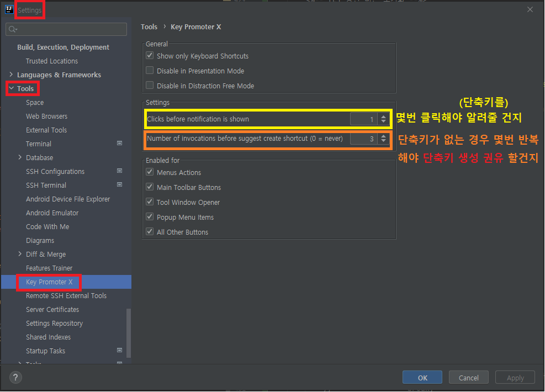Open SSH Configurations settings page
This screenshot has width=545, height=392.
pyautogui.click(x=55, y=171)
